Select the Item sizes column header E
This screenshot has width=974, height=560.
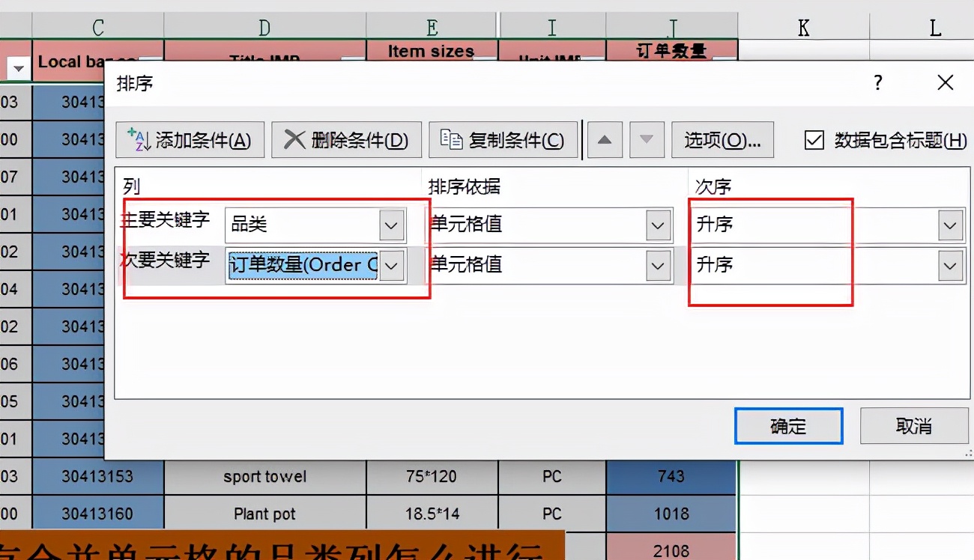point(432,27)
